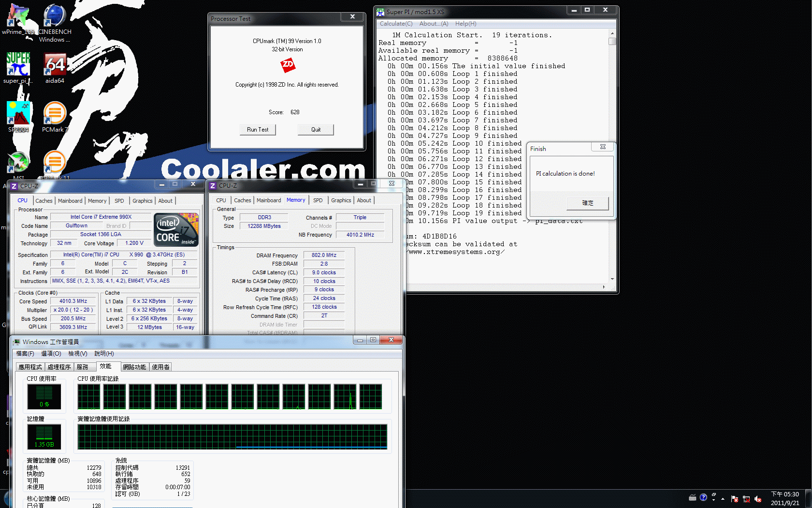This screenshot has height=508, width=812.
Task: Open About tab in right CPU-Z window
Action: [x=364, y=200]
